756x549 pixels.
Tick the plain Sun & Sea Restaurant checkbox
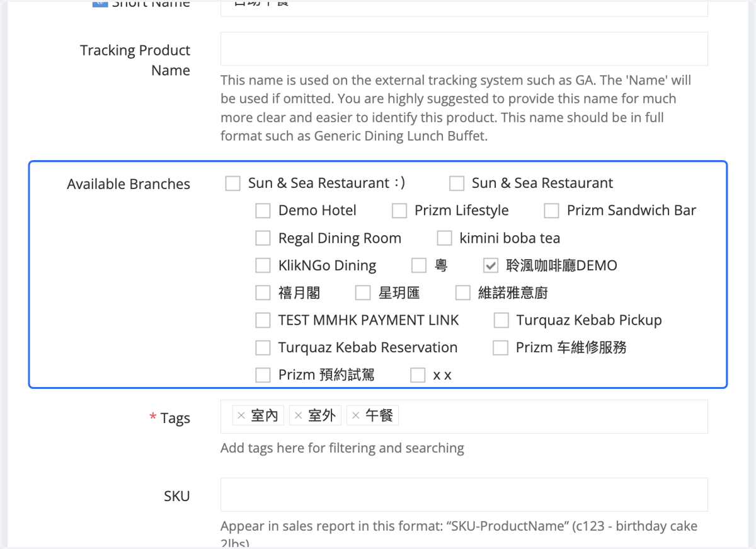coord(457,183)
